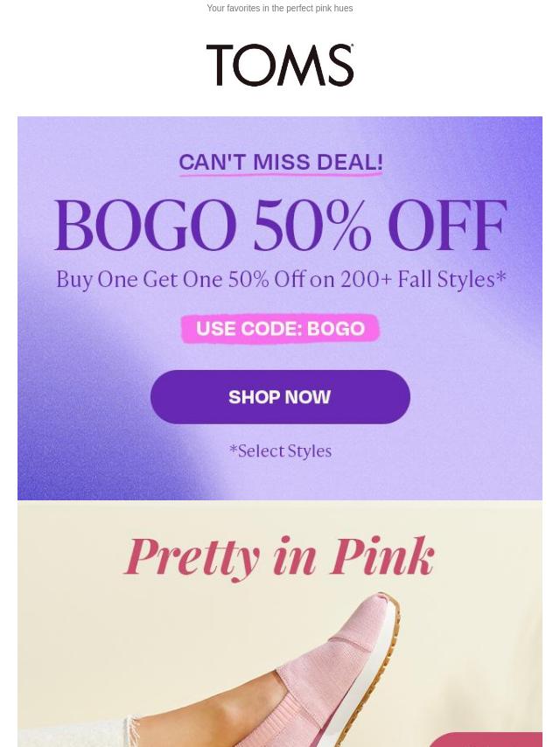This screenshot has width=560, height=747.
Task: Select the USE CODE: BOGO badge
Action: (x=280, y=328)
